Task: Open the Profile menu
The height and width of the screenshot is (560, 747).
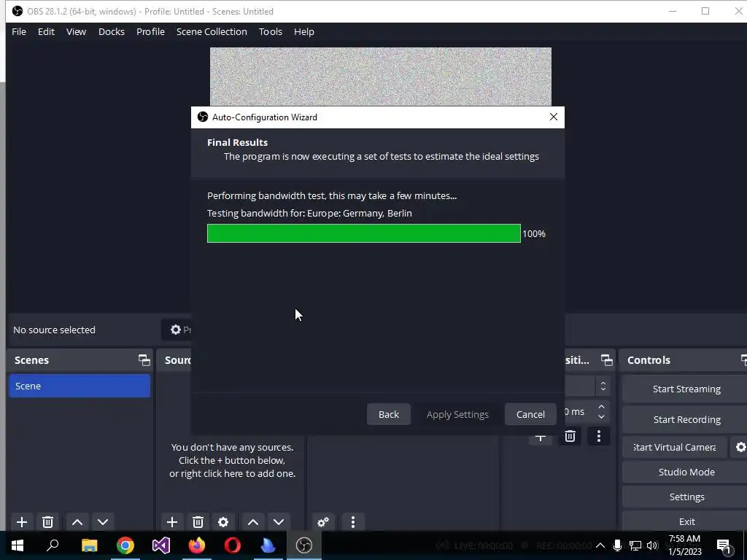Action: pyautogui.click(x=150, y=31)
